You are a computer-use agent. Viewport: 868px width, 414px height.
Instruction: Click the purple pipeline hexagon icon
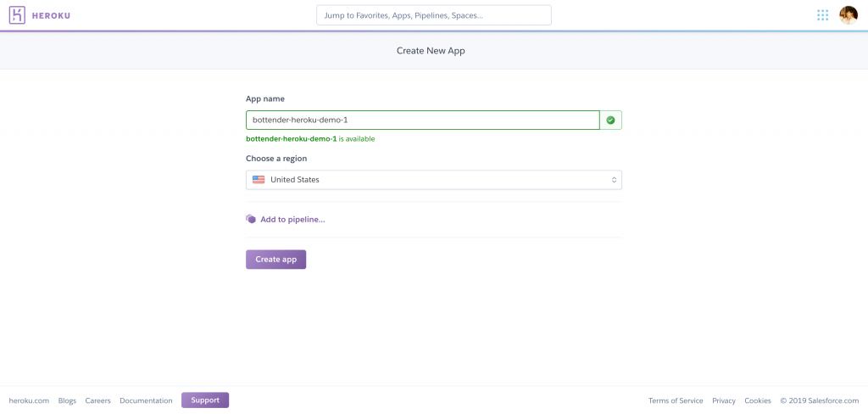pyautogui.click(x=251, y=219)
